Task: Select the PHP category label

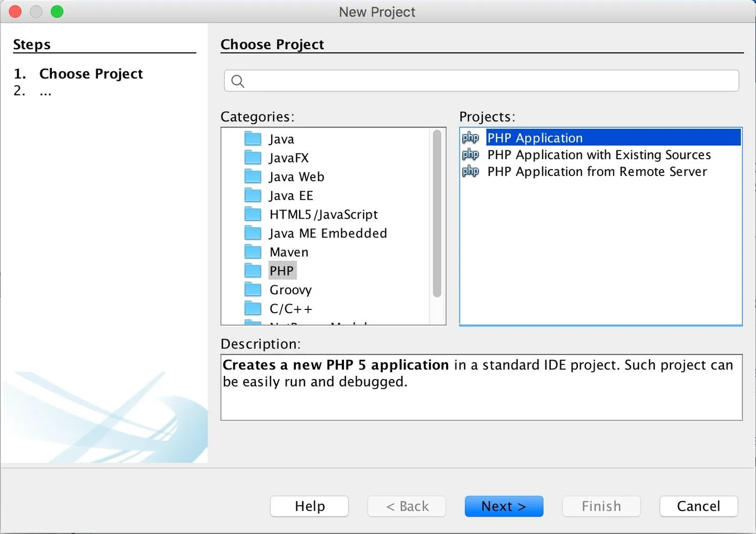Action: [x=282, y=271]
